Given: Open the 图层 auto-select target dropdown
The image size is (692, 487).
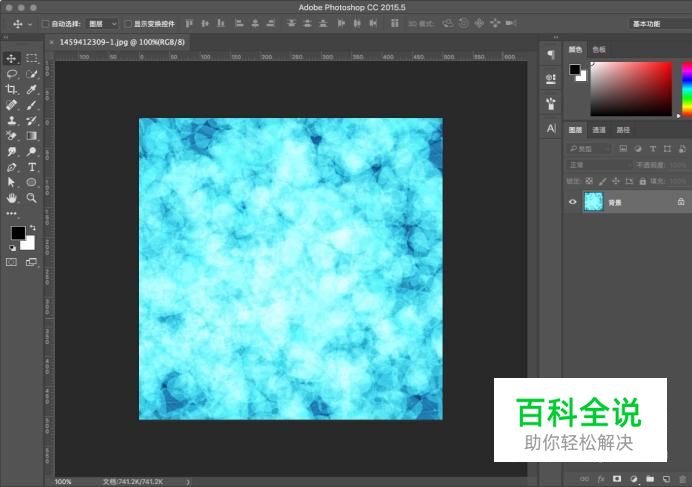Looking at the screenshot, I should tap(101, 23).
